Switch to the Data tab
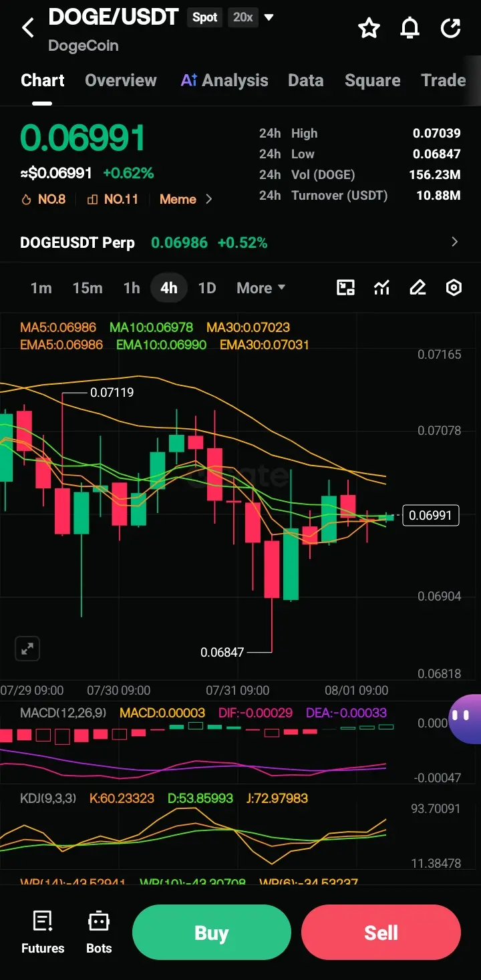 point(306,80)
